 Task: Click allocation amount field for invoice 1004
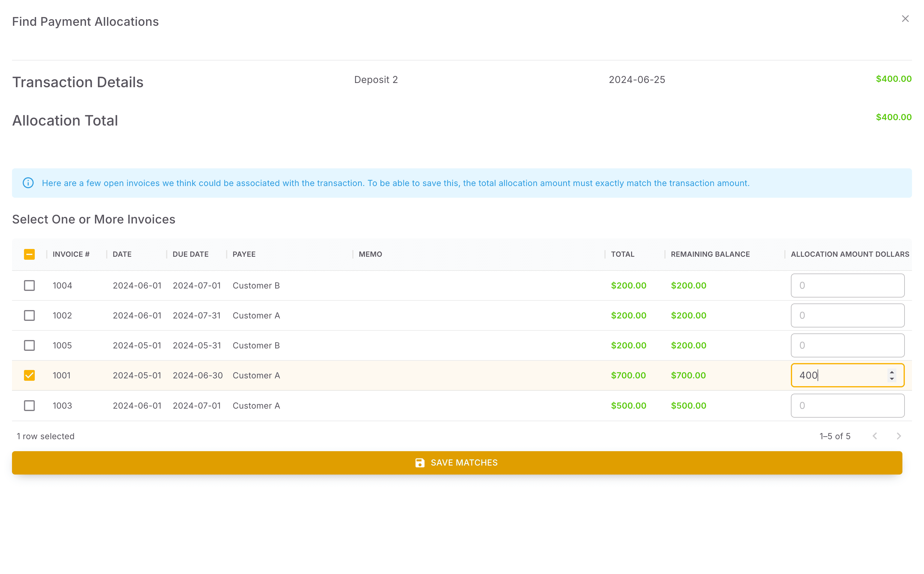pos(847,286)
